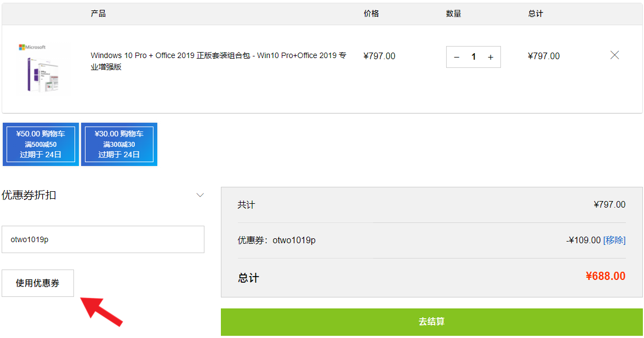The height and width of the screenshot is (338, 644).
Task: Click the 总计 column header
Action: pyautogui.click(x=535, y=14)
